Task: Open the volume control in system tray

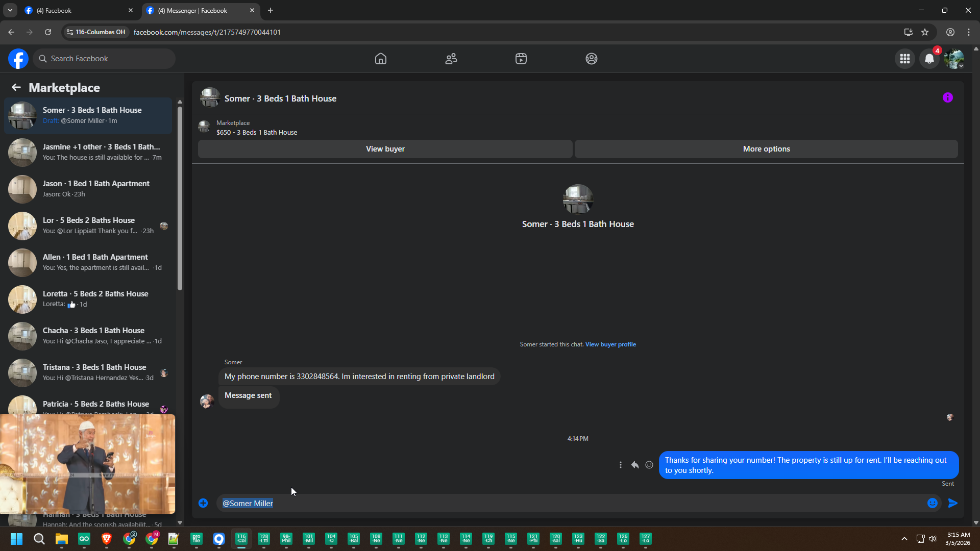Action: (x=933, y=539)
